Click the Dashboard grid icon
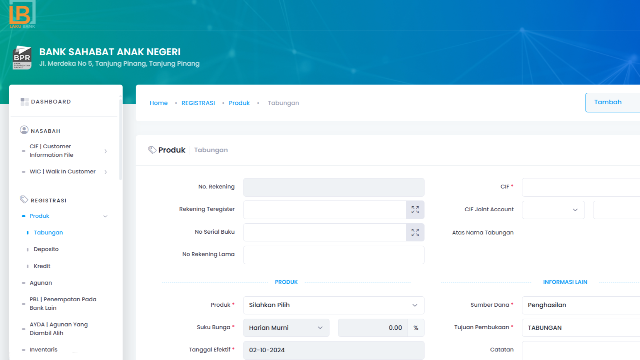The image size is (640, 360). click(24, 102)
